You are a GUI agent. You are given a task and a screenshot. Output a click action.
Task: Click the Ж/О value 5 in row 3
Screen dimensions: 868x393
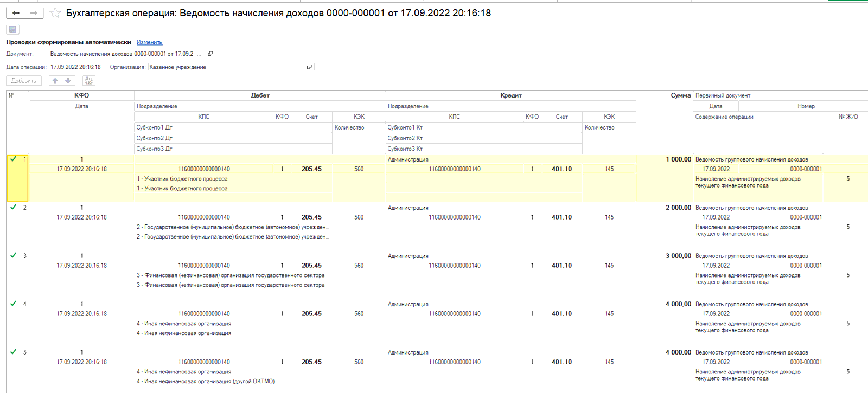[x=848, y=275]
